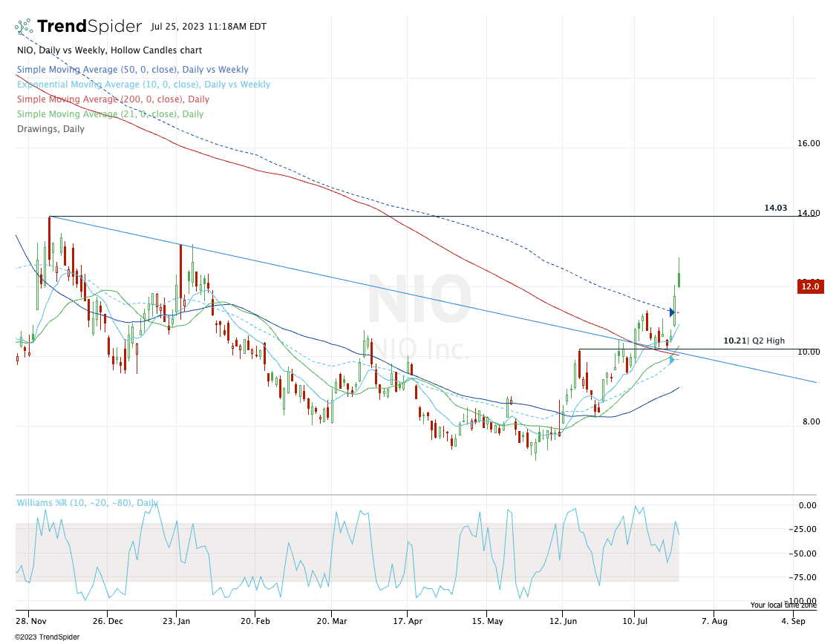The height and width of the screenshot is (644, 839).
Task: Click the 23. Jan date axis label
Action: pyautogui.click(x=176, y=621)
